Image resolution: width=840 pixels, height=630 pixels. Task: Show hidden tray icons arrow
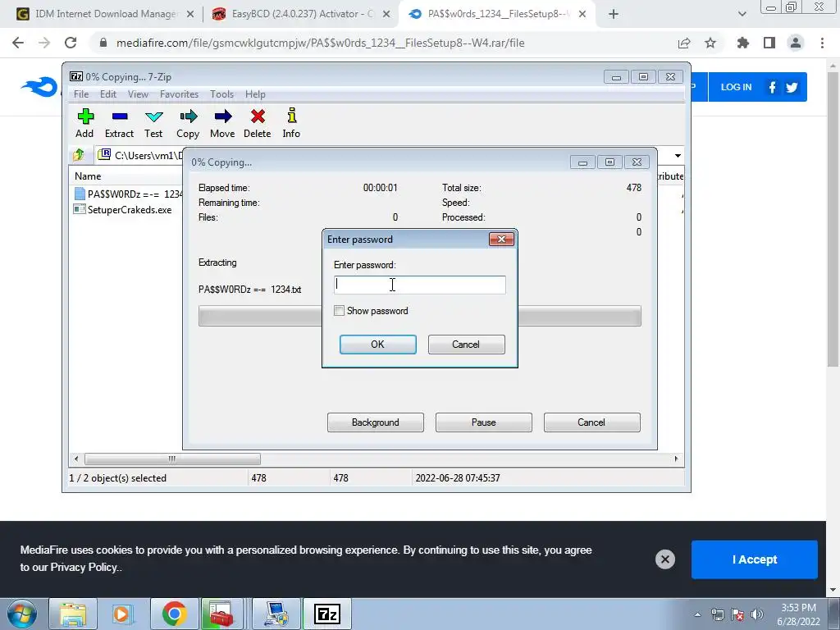click(x=697, y=614)
